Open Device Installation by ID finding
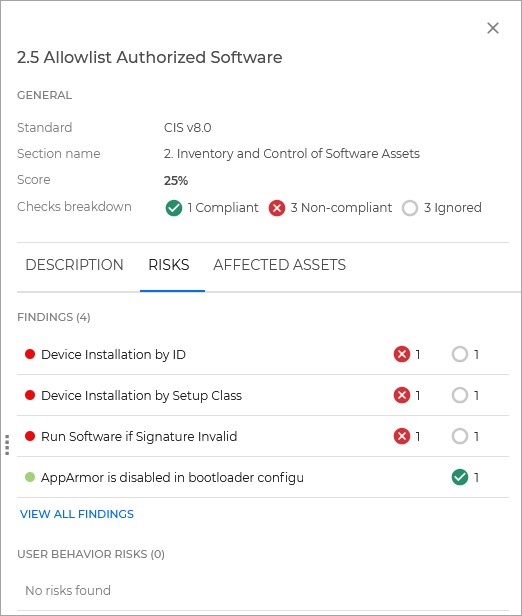Screen dimensions: 522x616 263,354
